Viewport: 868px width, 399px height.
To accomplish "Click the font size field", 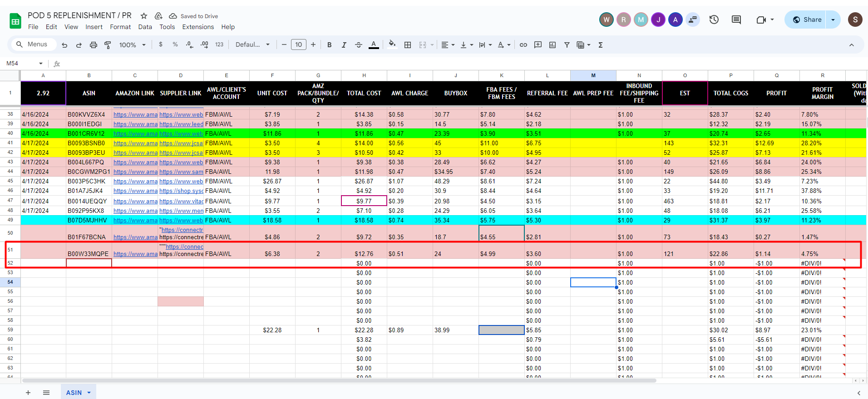I will click(299, 44).
